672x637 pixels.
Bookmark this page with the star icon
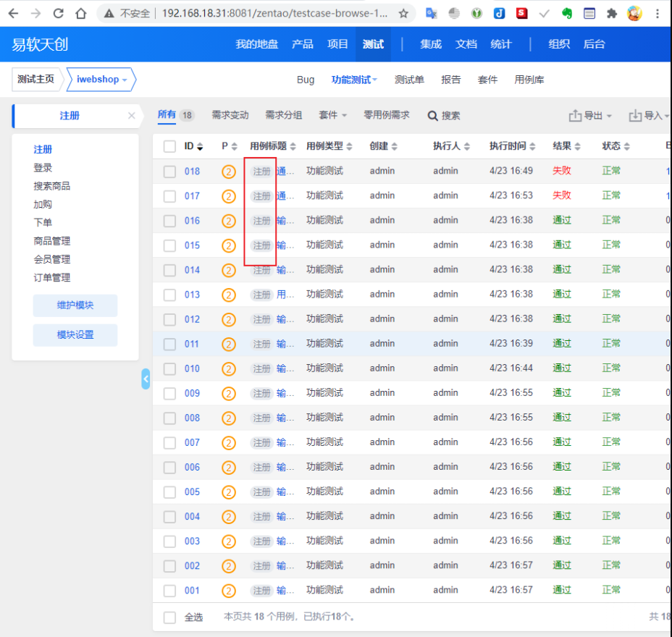pos(403,13)
